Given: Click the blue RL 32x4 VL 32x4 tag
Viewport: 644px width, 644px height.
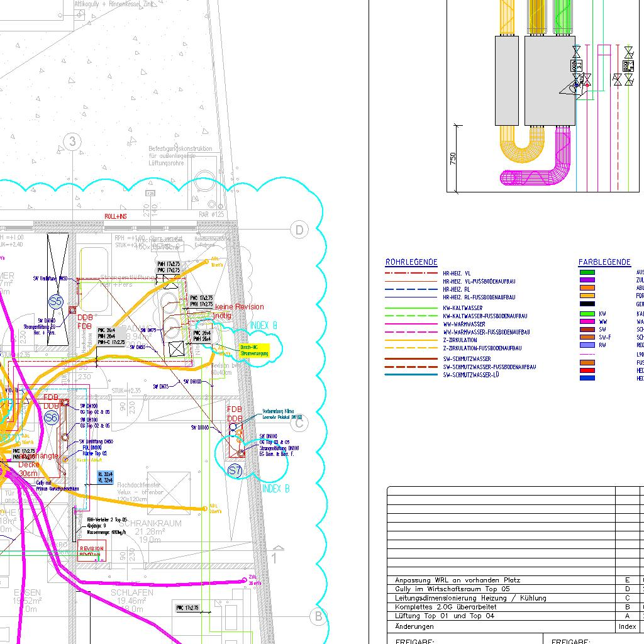Looking at the screenshot, I should 105,477.
